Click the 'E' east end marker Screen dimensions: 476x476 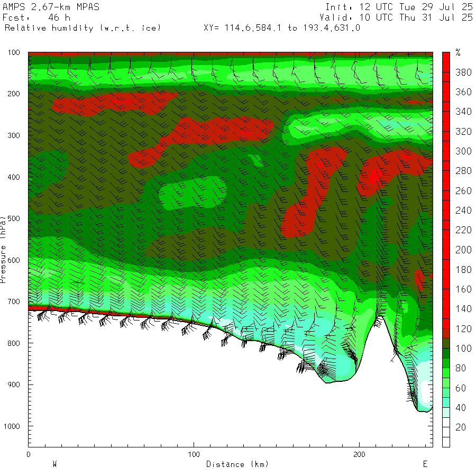pos(425,464)
